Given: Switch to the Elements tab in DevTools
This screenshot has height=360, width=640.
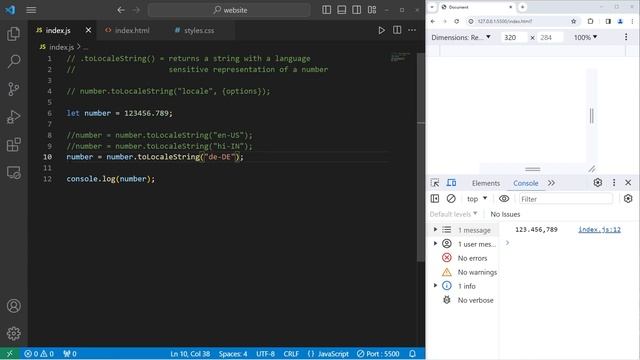Looking at the screenshot, I should point(485,183).
